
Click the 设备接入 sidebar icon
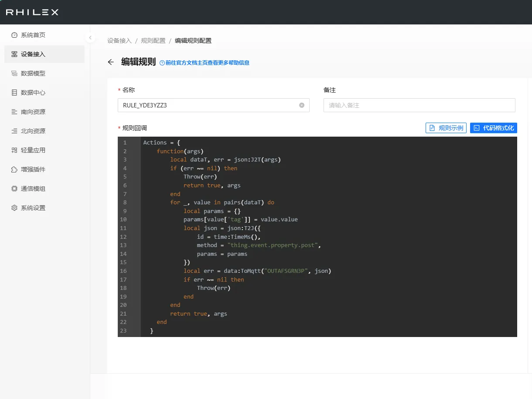(x=14, y=54)
